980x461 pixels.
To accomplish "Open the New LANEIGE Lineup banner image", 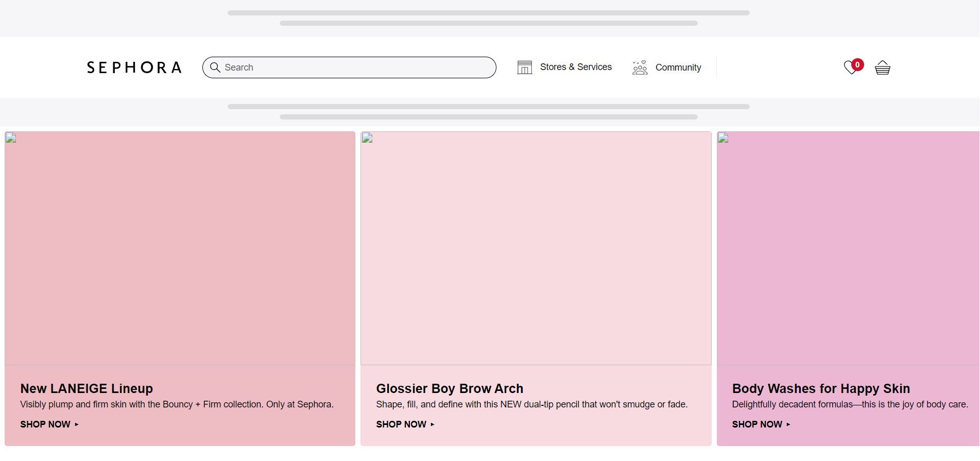I will [x=180, y=248].
